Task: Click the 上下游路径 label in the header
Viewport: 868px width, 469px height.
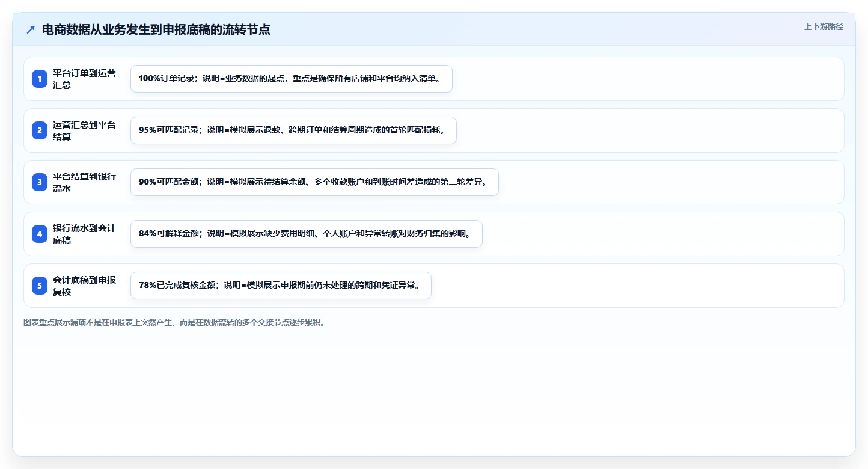Action: [824, 26]
